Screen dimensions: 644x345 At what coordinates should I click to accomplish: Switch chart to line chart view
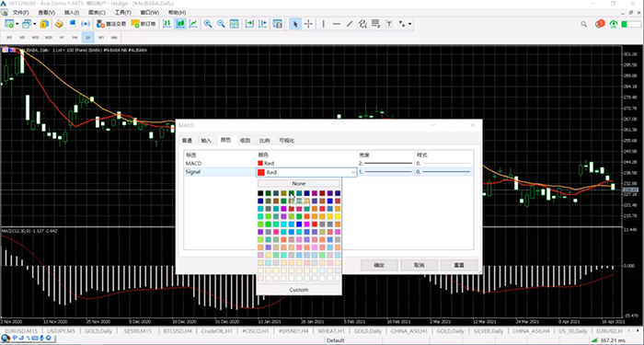coord(193,24)
